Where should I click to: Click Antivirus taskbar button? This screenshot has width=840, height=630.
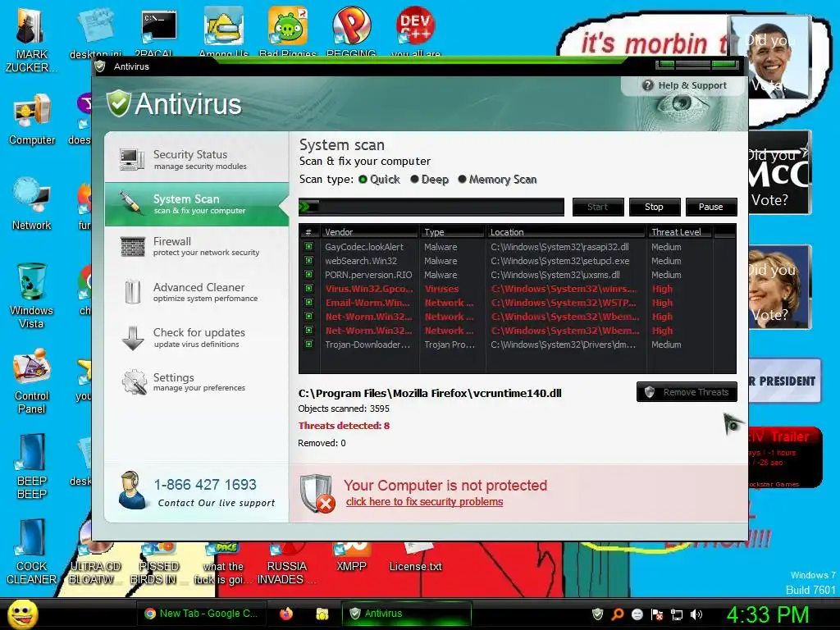pos(407,614)
